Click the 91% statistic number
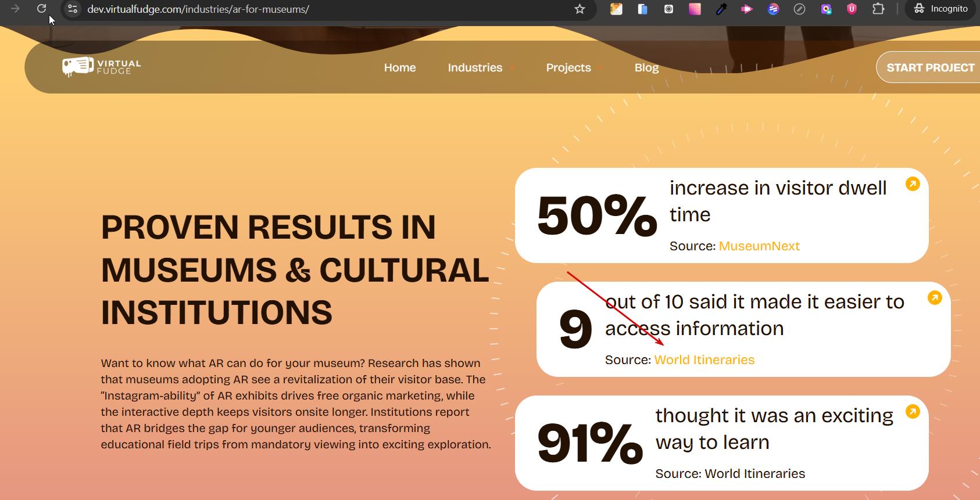 pyautogui.click(x=590, y=443)
